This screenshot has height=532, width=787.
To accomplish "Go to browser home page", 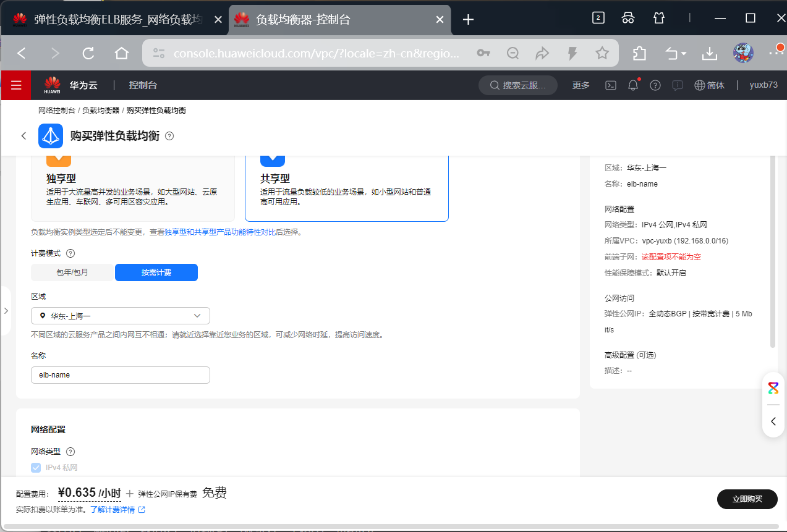I will 122,53.
